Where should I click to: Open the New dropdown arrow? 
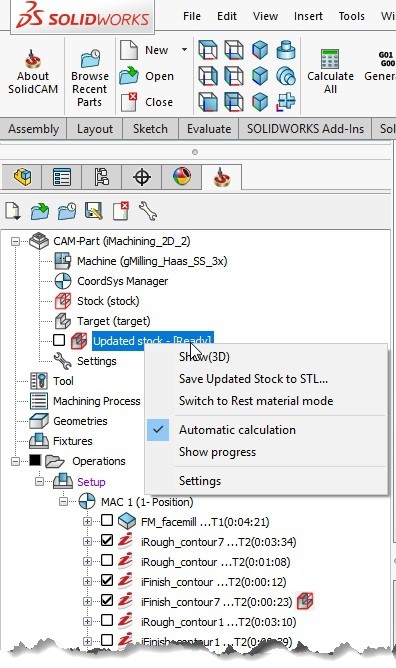point(184,49)
